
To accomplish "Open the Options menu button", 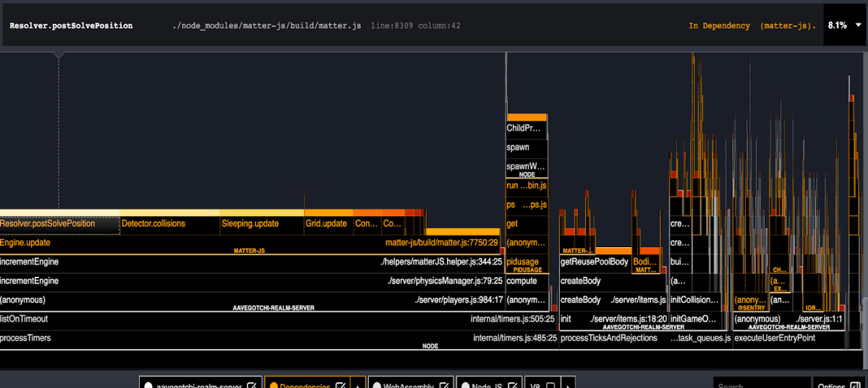I will 839,383.
